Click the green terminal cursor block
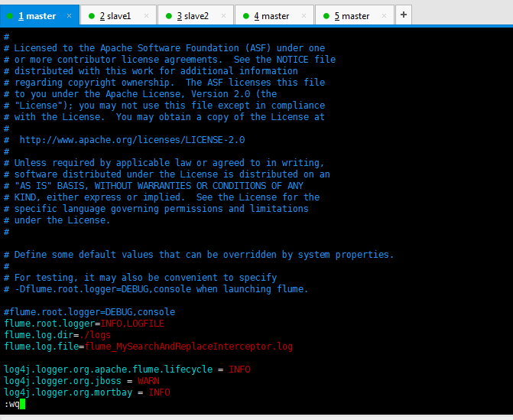This screenshot has height=420, width=513. tap(22, 404)
